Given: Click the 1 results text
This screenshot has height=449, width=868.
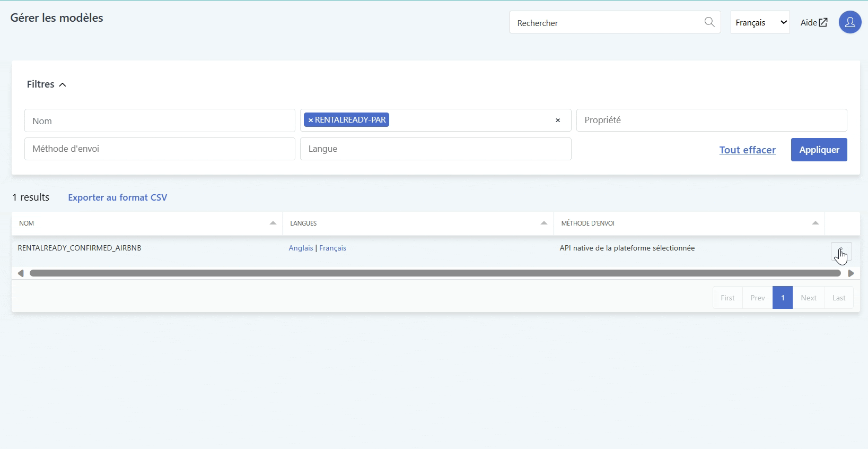Looking at the screenshot, I should tap(31, 197).
